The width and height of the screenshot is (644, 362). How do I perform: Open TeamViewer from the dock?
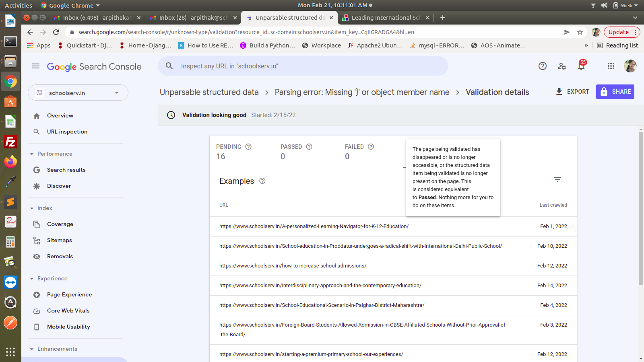click(10, 282)
